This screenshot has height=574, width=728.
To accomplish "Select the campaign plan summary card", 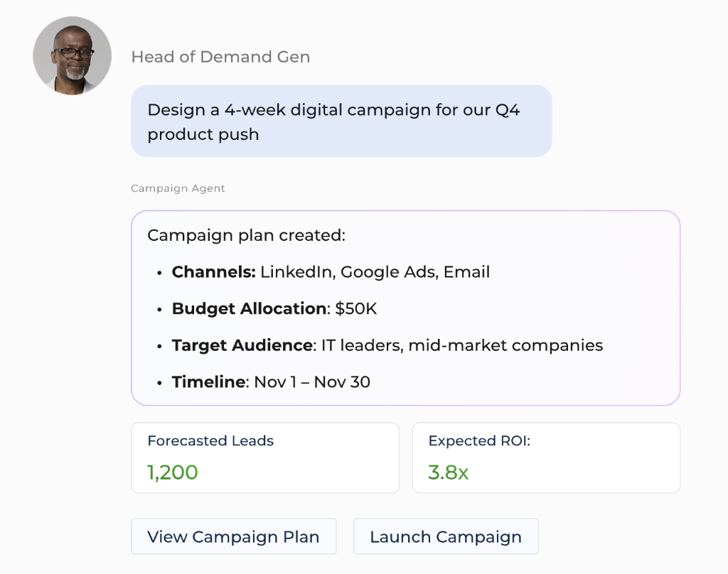I will (x=405, y=308).
